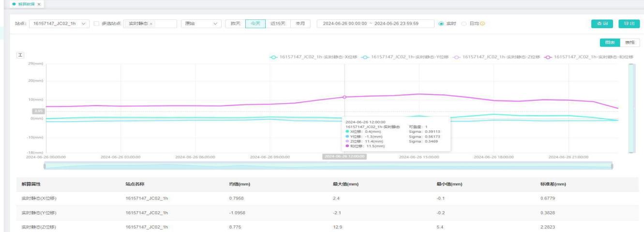
Task: Switch to the 表格 view
Action: point(629,43)
